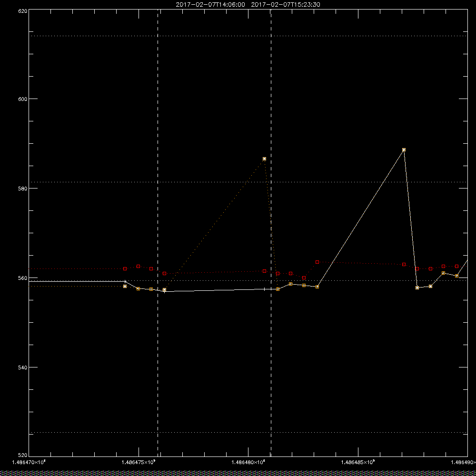476x476 pixels.
Task: Click the first vertical dashed time marker
Action: [x=158, y=233]
